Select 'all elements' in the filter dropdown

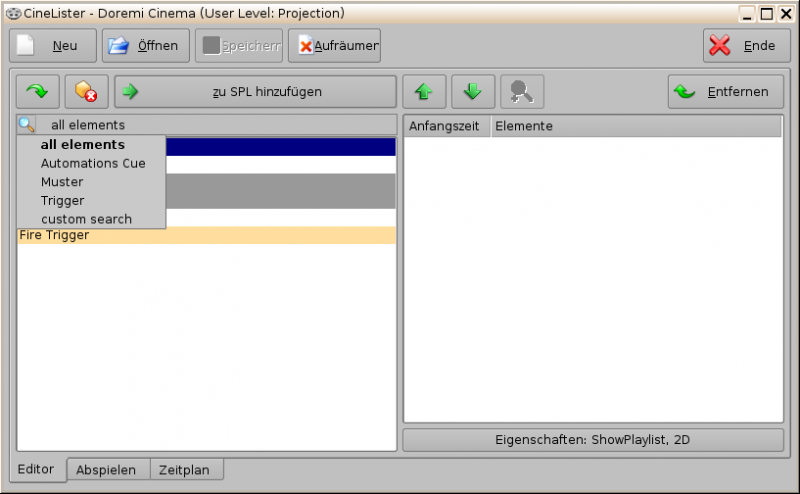pos(83,145)
